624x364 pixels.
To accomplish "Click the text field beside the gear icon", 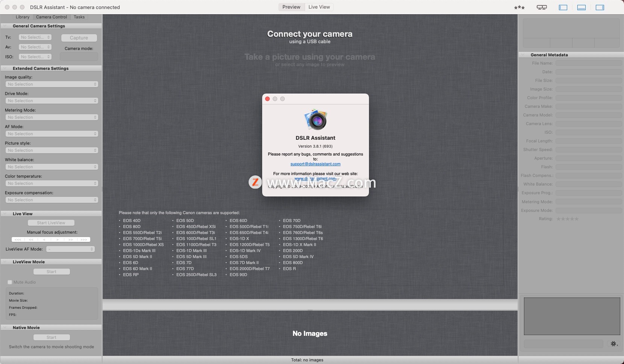I will (x=563, y=344).
